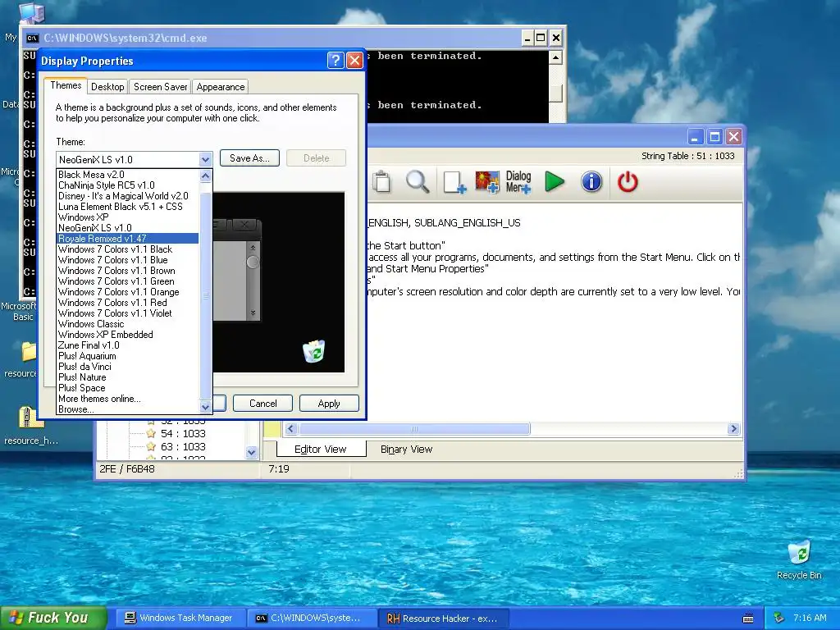Click star icon of tree item 54 : 1033
Image resolution: width=840 pixels, height=630 pixels.
point(151,433)
